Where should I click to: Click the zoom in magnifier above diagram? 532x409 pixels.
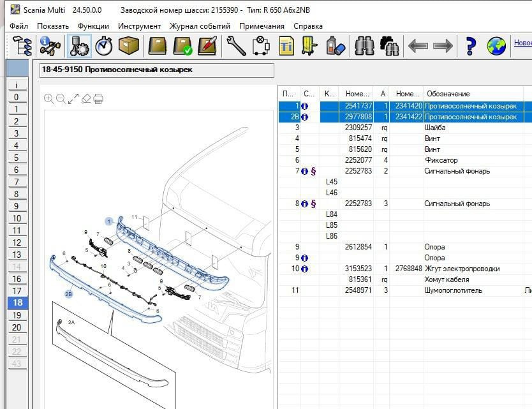[x=49, y=98]
